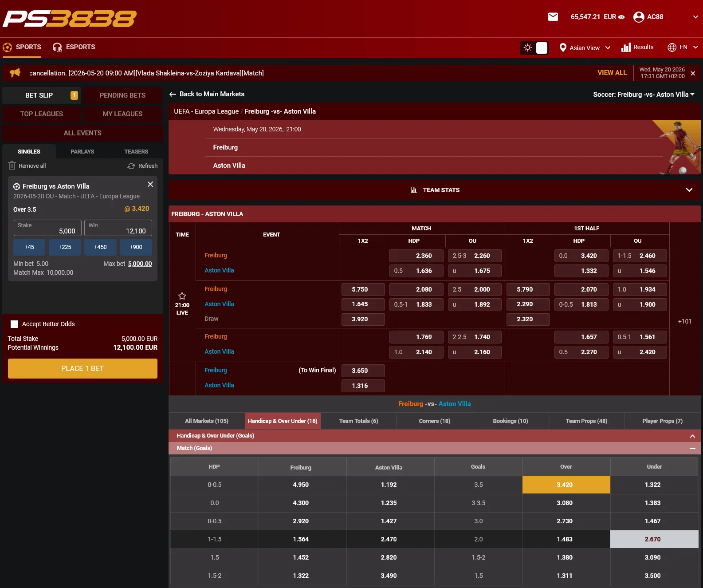Image resolution: width=703 pixels, height=588 pixels.
Task: Click the View All announcements link
Action: tap(612, 73)
